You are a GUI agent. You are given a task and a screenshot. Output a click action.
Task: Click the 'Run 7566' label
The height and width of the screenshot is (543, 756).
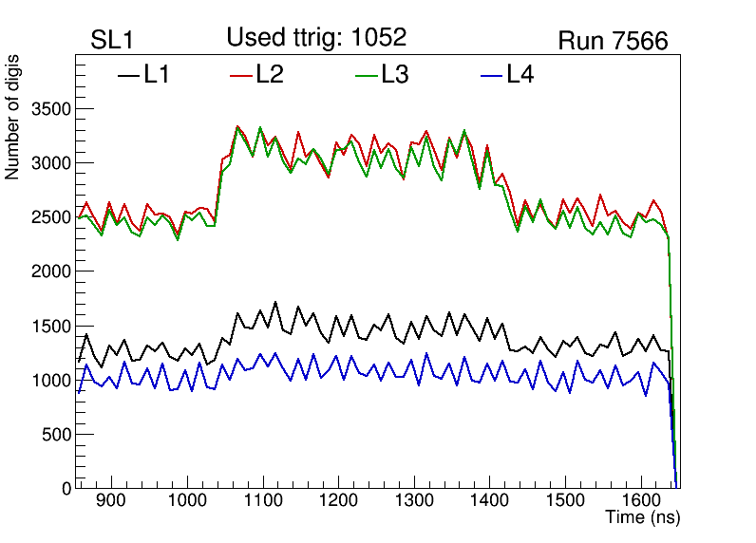(x=613, y=41)
